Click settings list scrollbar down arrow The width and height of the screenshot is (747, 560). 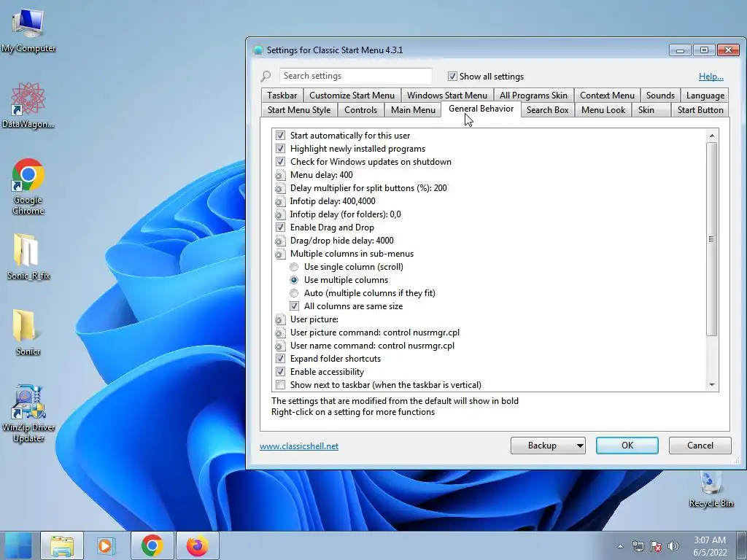(x=712, y=385)
